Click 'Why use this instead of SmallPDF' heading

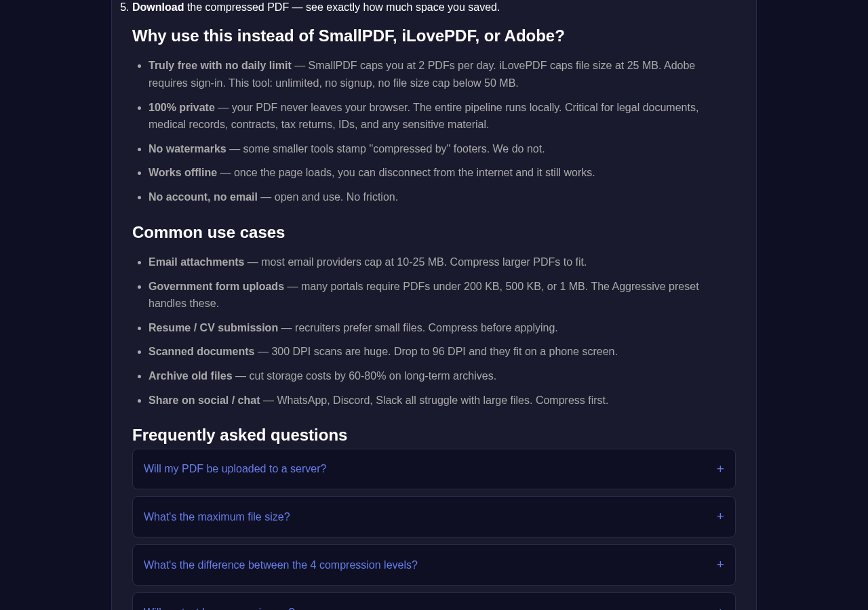pos(348,36)
